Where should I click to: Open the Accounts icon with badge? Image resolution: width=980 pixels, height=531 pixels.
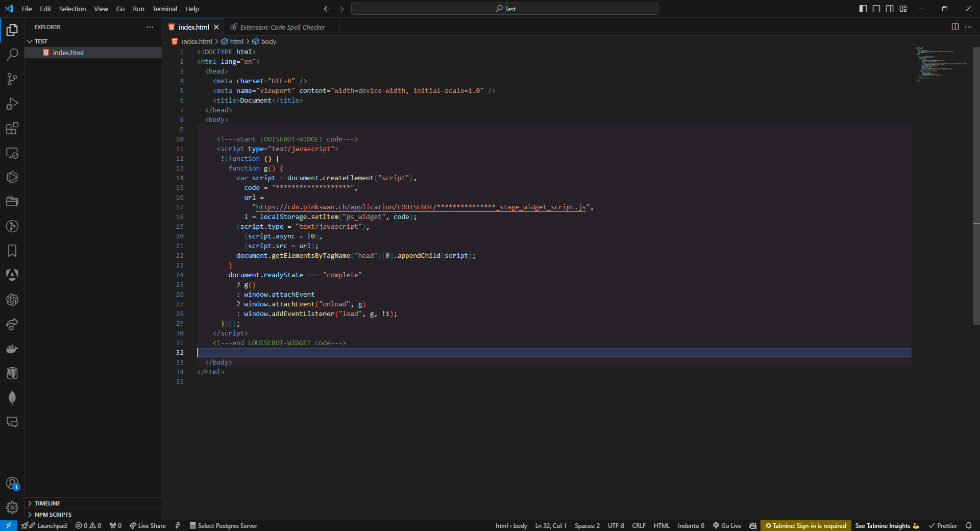pos(12,484)
